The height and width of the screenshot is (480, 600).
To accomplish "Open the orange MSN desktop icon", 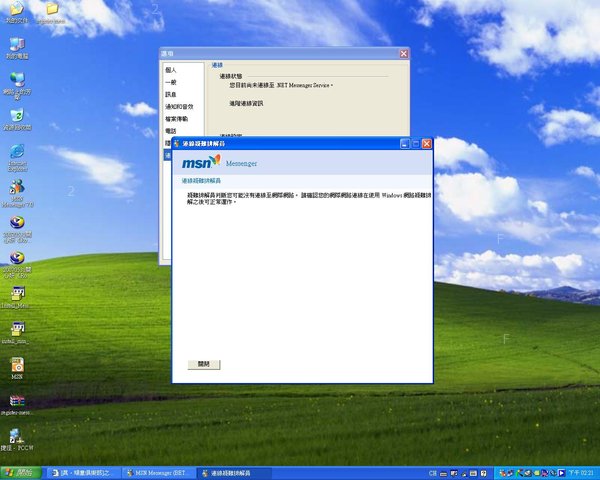I will tap(17, 368).
